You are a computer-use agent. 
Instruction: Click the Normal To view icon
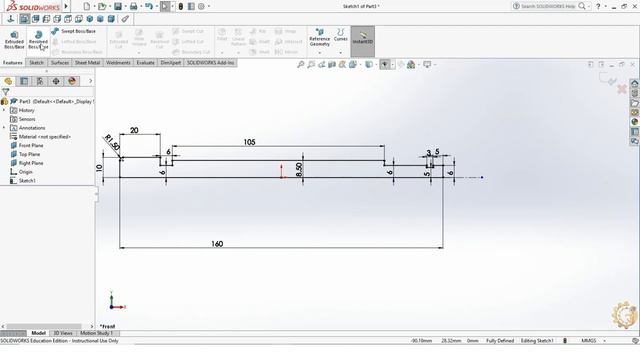pyautogui.click(x=11, y=19)
